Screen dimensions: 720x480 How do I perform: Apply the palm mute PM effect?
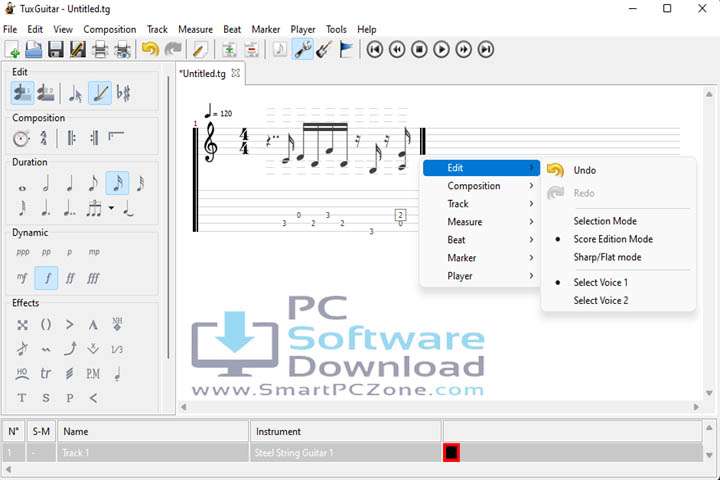tap(93, 373)
